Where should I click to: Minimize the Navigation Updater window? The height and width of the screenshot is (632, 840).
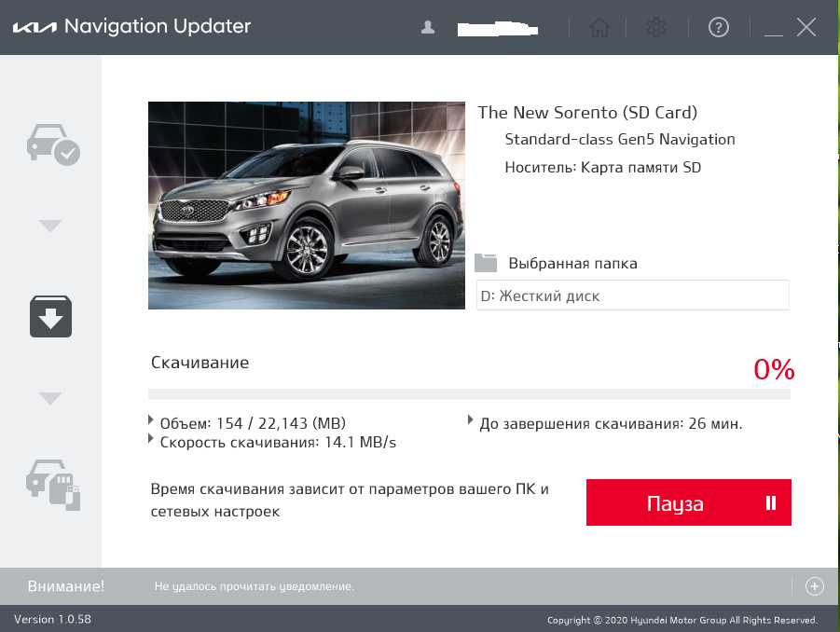click(x=774, y=34)
